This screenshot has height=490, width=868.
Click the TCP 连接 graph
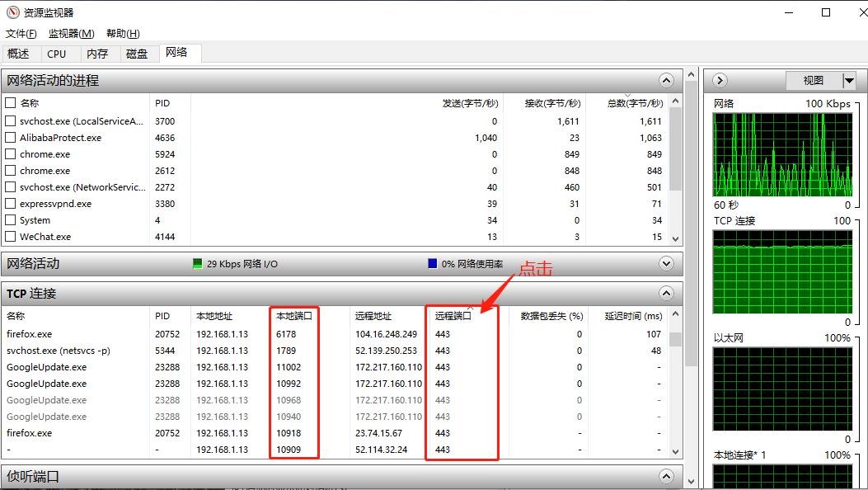pyautogui.click(x=783, y=272)
